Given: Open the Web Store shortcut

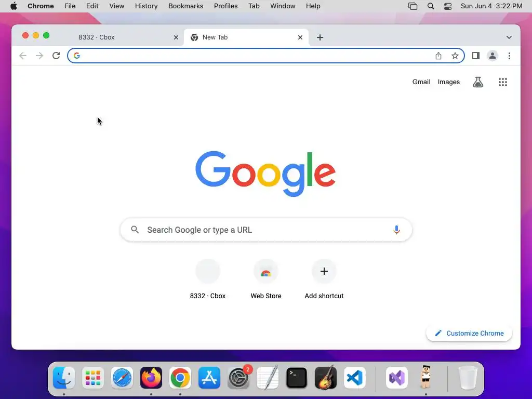Looking at the screenshot, I should [x=266, y=279].
